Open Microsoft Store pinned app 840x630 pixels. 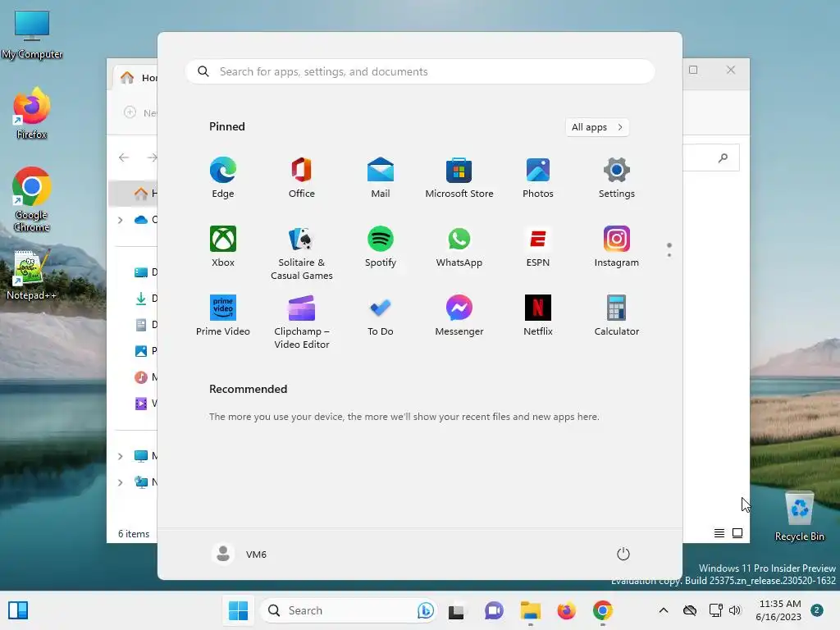[x=459, y=178]
